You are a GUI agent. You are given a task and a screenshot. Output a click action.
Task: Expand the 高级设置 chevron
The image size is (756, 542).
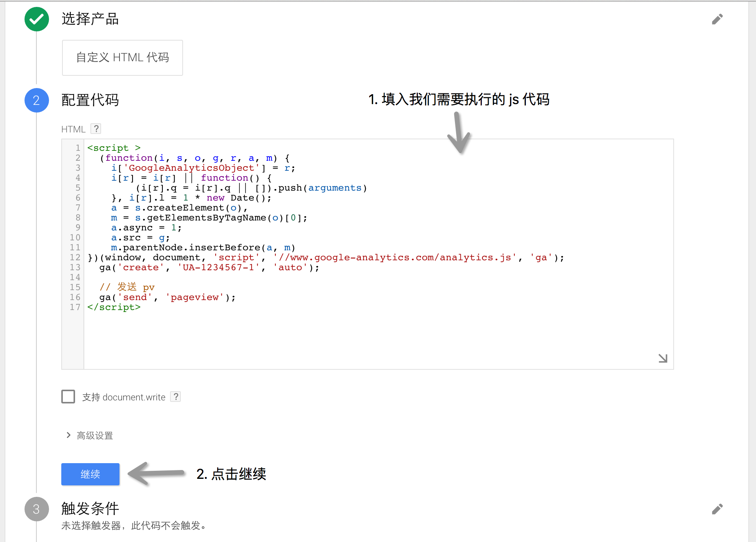69,435
